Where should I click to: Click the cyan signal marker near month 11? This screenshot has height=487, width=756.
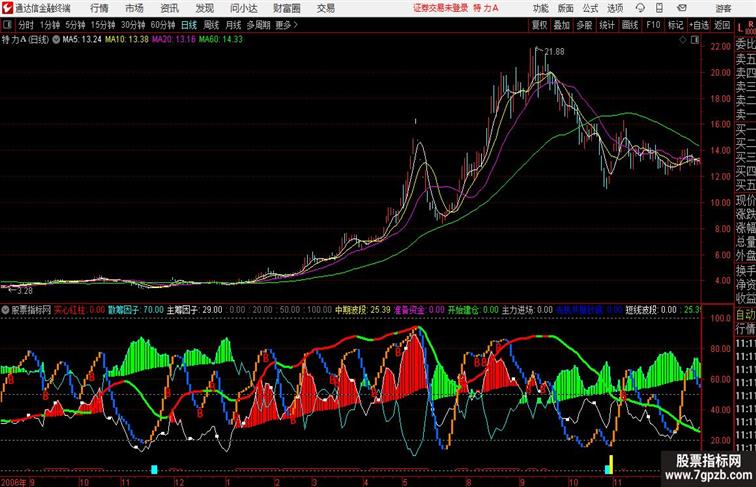154,469
